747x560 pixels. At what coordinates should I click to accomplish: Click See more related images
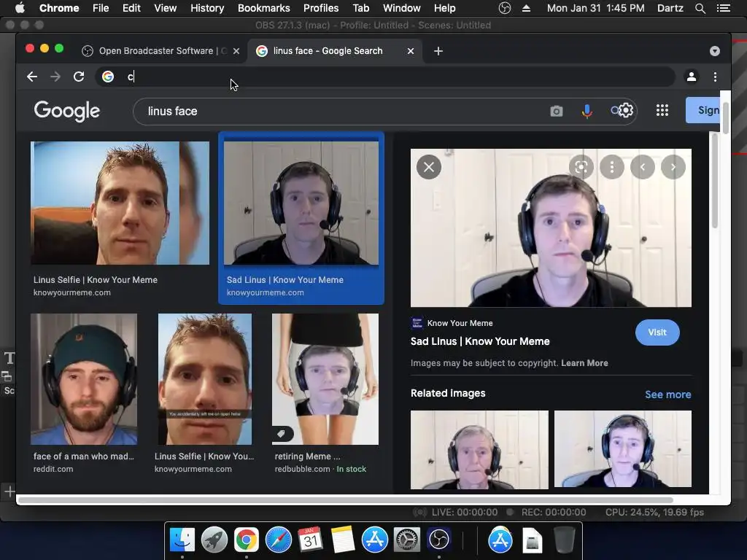point(668,394)
